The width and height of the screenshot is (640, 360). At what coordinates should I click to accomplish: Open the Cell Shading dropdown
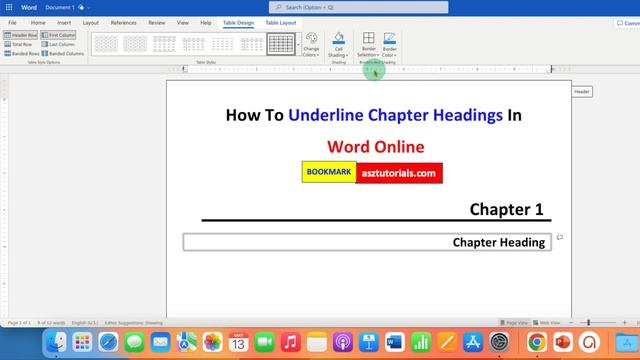click(338, 45)
